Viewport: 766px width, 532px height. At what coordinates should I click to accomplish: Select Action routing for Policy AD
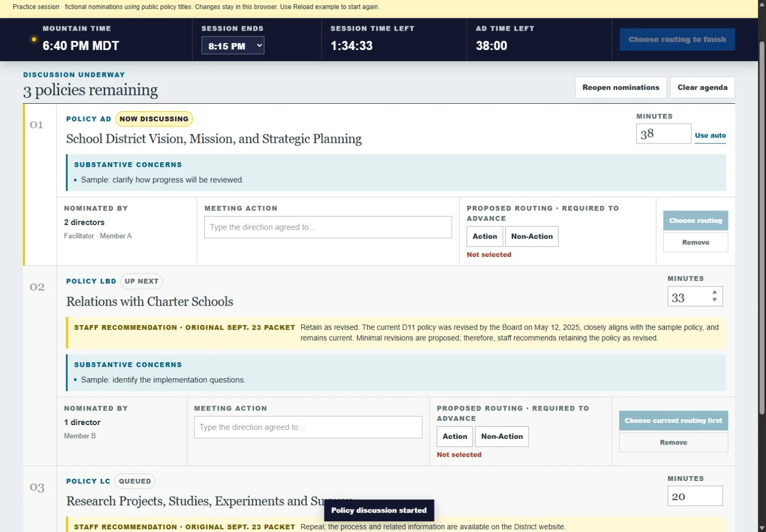[x=485, y=236]
